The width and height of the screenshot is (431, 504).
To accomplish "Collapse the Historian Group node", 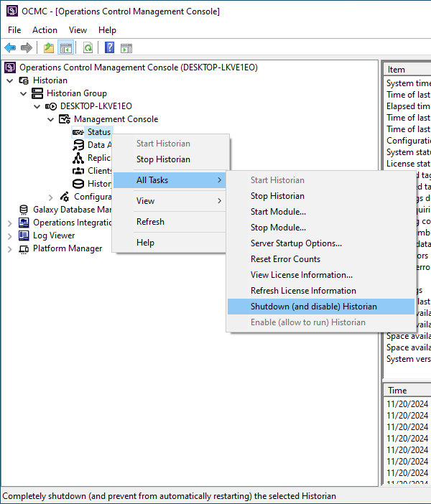I will 24,94.
